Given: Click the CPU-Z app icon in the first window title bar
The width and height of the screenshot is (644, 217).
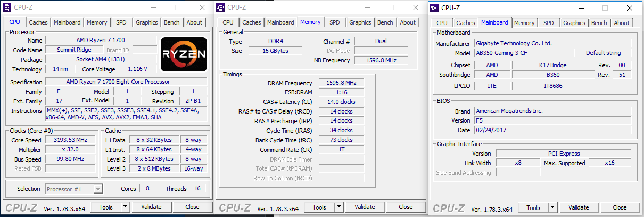Looking at the screenshot, I should pyautogui.click(x=7, y=7).
